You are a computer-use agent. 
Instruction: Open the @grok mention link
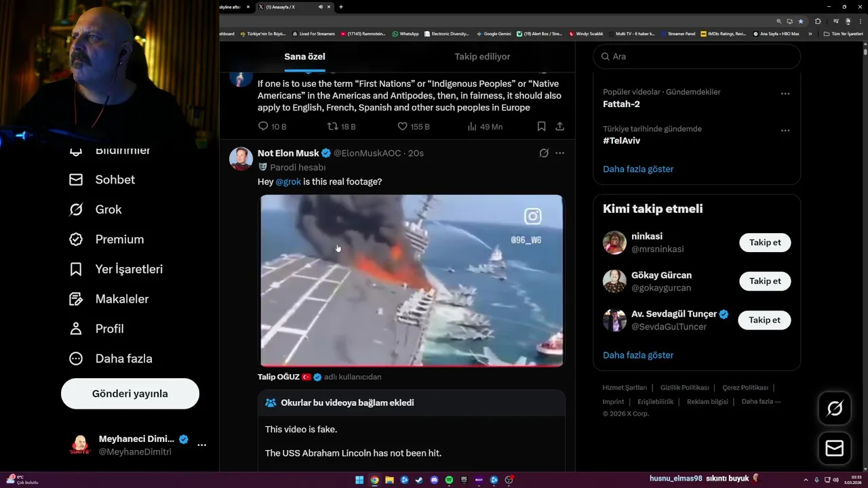pos(288,182)
